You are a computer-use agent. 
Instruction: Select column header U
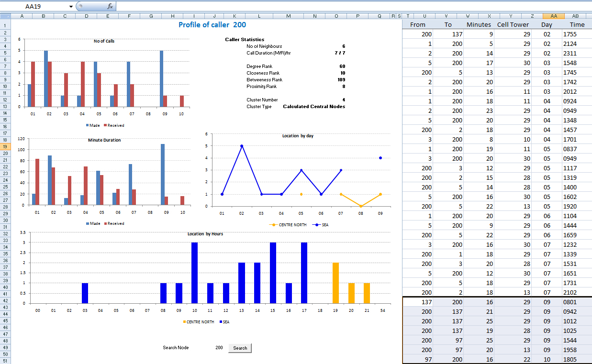coord(424,16)
